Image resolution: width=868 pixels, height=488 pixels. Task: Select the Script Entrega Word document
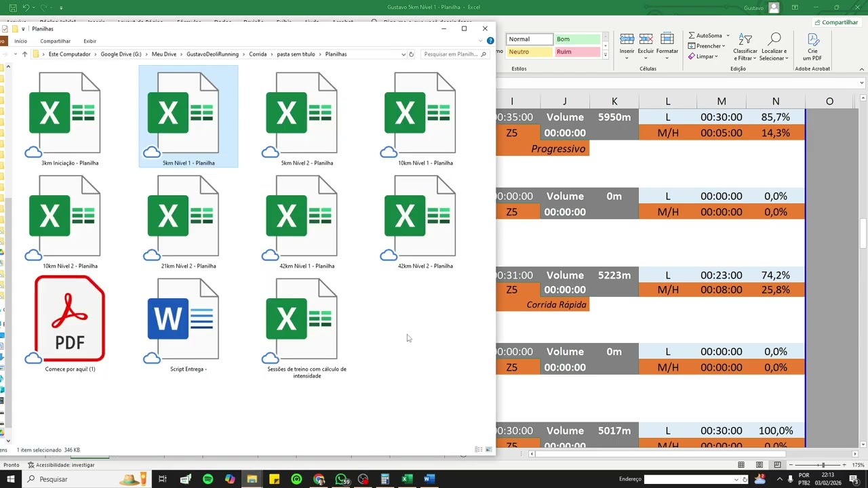(x=189, y=324)
